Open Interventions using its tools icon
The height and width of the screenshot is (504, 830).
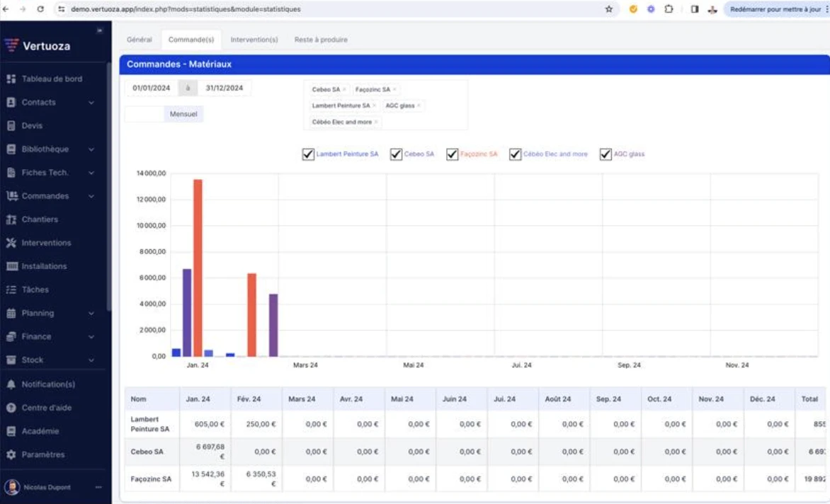(11, 243)
